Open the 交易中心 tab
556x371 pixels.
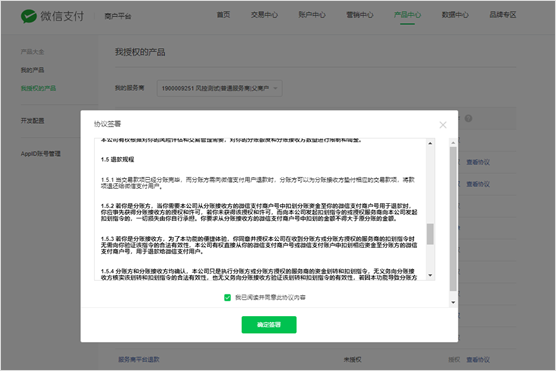264,15
